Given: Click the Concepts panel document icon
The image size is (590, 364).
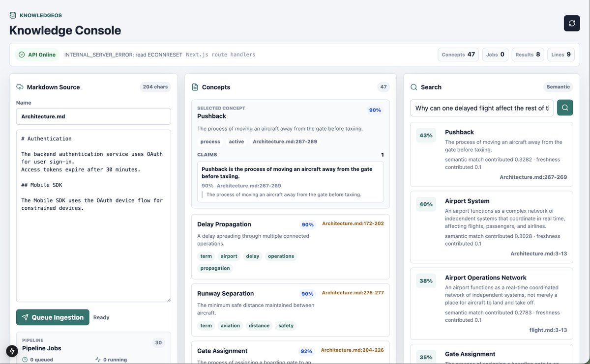Looking at the screenshot, I should (x=195, y=87).
